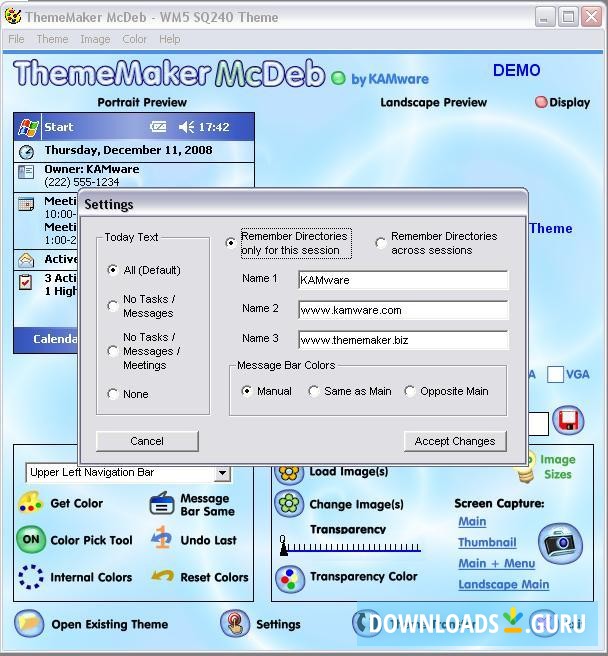Image resolution: width=608 pixels, height=656 pixels.
Task: Click the Name 2 field www.kamware.com
Action: (x=403, y=310)
